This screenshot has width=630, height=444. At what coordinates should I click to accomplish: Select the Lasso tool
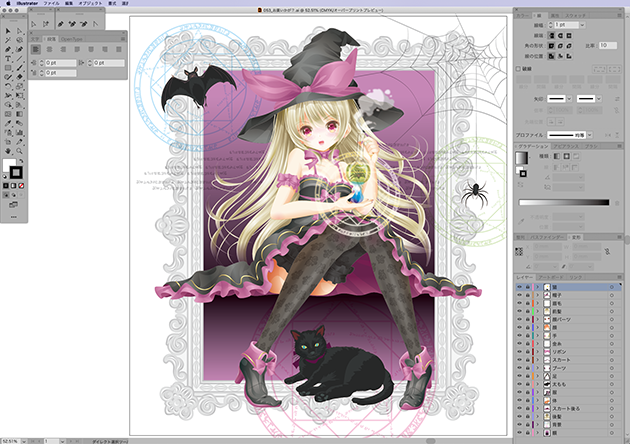[x=19, y=40]
